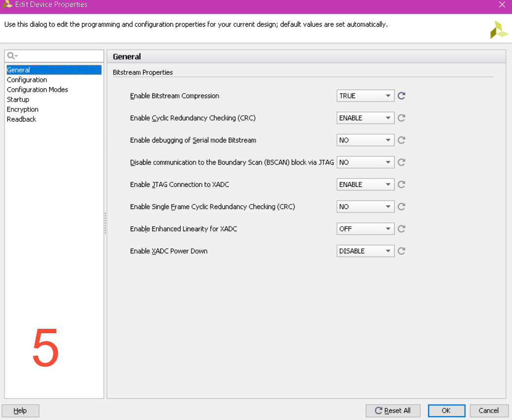Screen dimensions: 512x420
Task: Click the Cancel button
Action: click(488, 411)
